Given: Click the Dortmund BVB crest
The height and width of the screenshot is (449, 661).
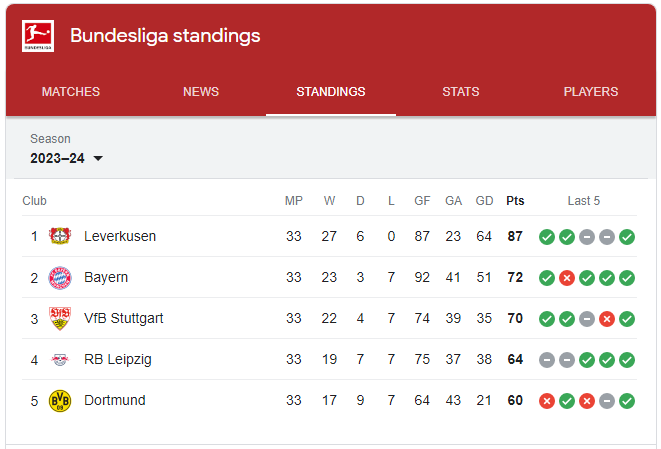Looking at the screenshot, I should (60, 401).
